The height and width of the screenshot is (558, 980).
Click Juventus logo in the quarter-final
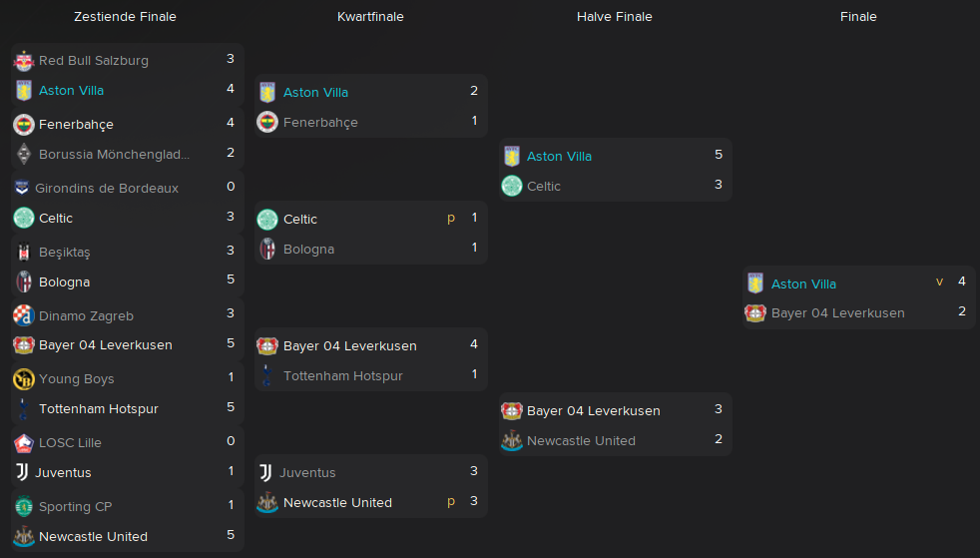(x=266, y=472)
